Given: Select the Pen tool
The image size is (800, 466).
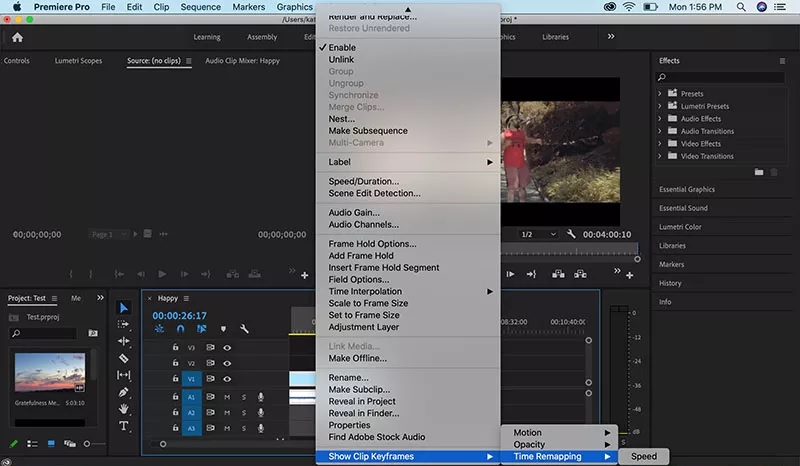Looking at the screenshot, I should [x=124, y=392].
